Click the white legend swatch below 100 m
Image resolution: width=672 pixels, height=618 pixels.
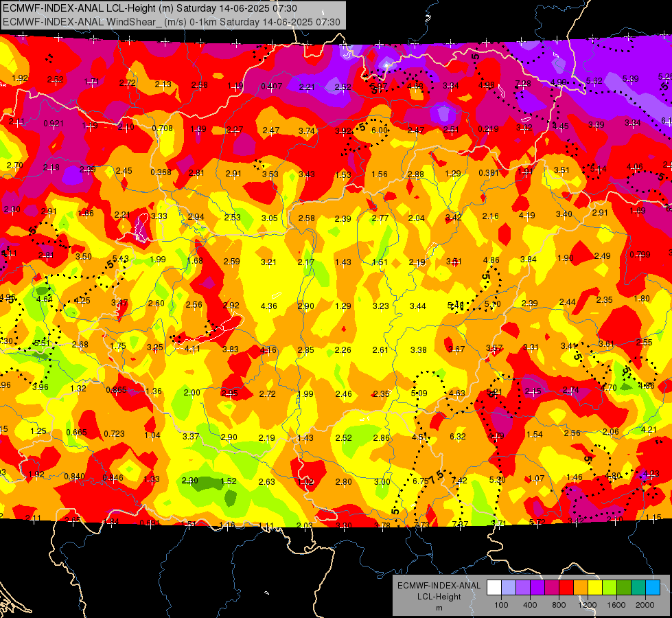coord(494,588)
